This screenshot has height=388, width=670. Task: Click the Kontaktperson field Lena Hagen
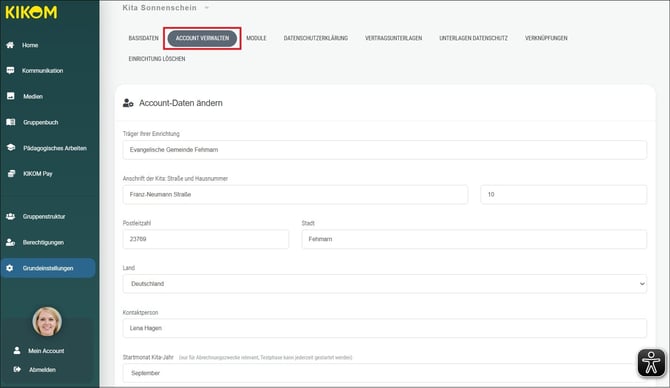pyautogui.click(x=385, y=328)
